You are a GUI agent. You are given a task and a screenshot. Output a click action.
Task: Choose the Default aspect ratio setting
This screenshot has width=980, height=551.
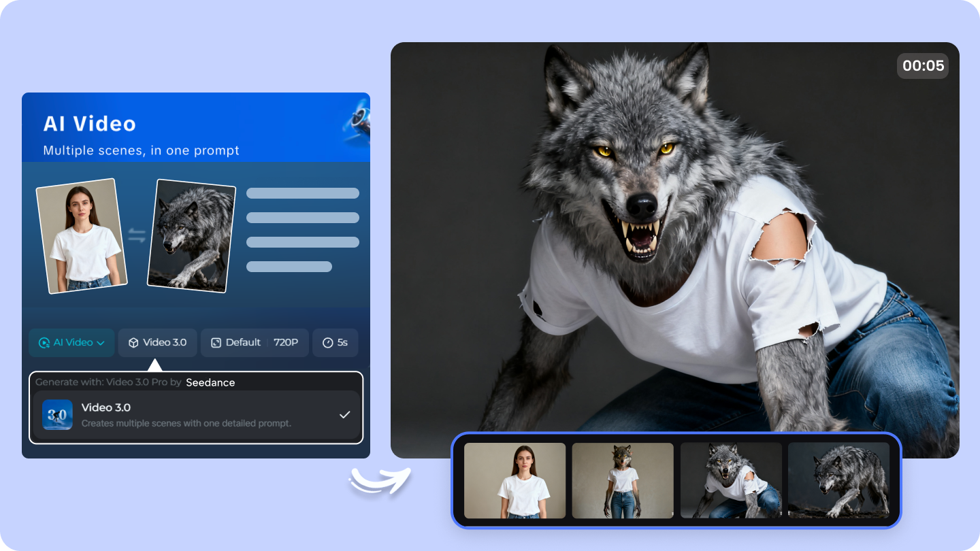click(x=235, y=343)
